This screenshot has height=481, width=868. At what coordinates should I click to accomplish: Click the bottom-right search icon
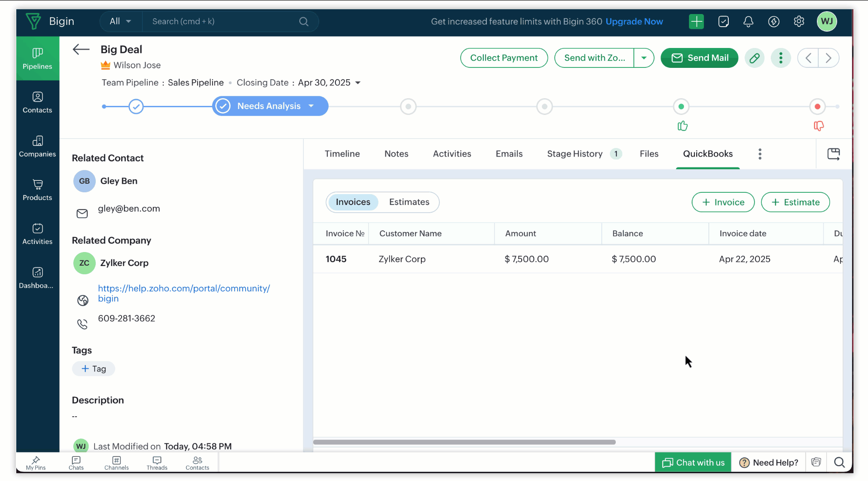tap(840, 462)
